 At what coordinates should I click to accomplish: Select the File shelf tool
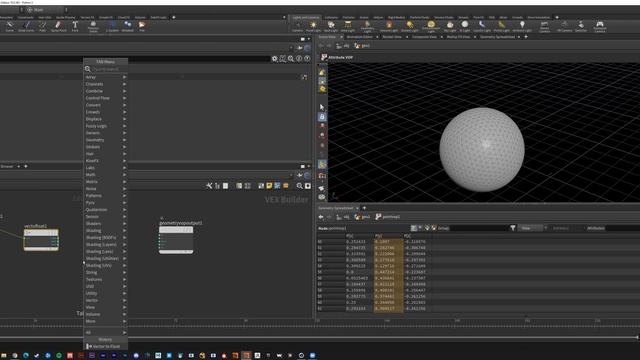point(142,27)
